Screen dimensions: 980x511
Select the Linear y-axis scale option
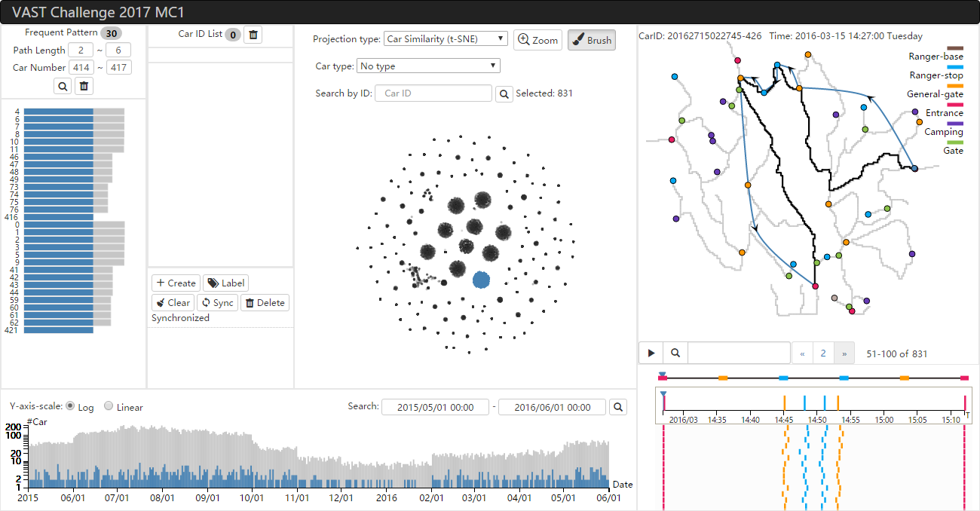(x=109, y=406)
